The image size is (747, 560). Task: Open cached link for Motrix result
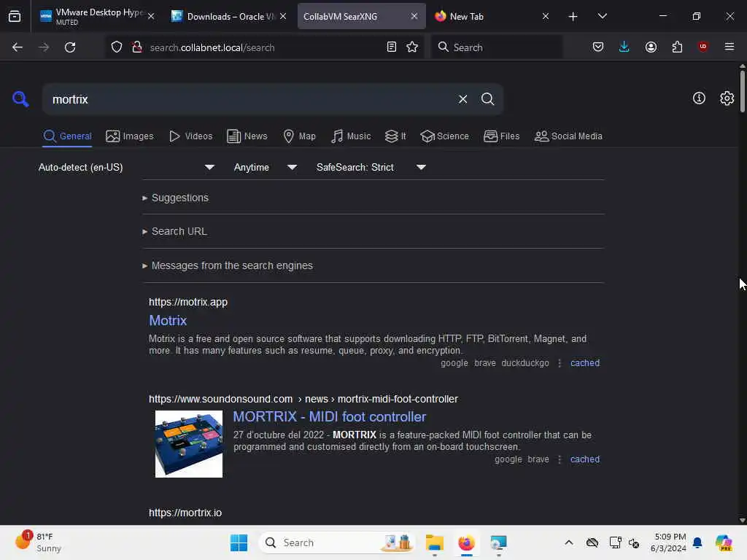[x=584, y=363]
